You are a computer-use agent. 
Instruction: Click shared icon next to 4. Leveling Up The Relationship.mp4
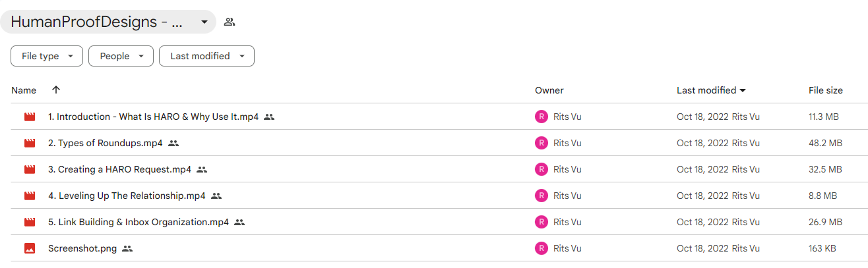coord(216,196)
